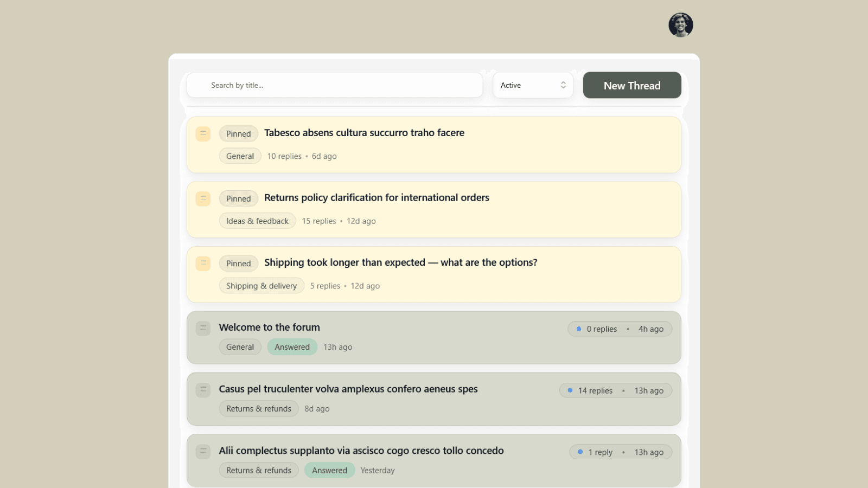Click 'Yesterday' timestamp on Alii thread

(x=378, y=471)
